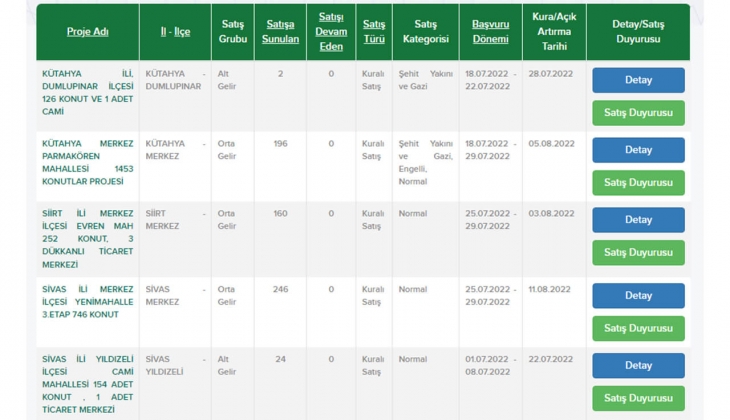This screenshot has width=730, height=420.
Task: Sort by Başvuru Dönemi column header
Action: [x=490, y=32]
